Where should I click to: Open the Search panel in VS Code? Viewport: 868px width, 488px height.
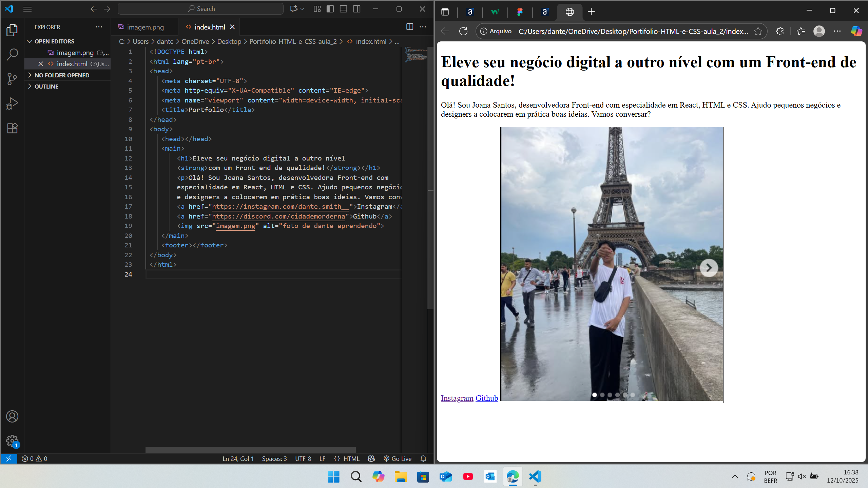[12, 54]
